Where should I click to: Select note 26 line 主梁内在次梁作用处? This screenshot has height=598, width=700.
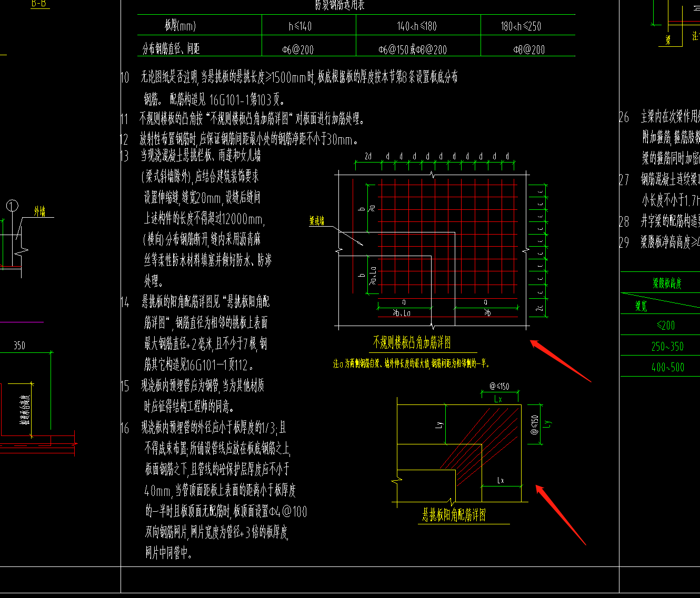[670, 116]
